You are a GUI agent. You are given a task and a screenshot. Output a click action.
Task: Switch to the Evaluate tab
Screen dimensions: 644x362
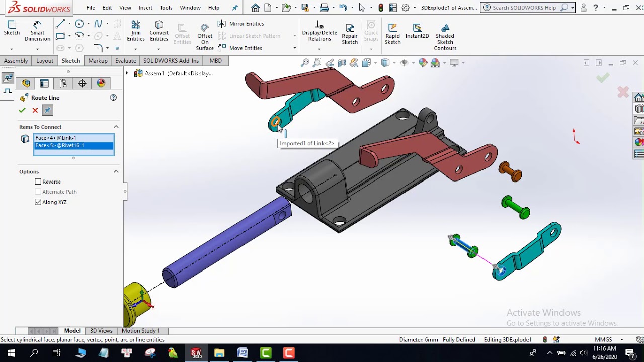click(x=125, y=61)
